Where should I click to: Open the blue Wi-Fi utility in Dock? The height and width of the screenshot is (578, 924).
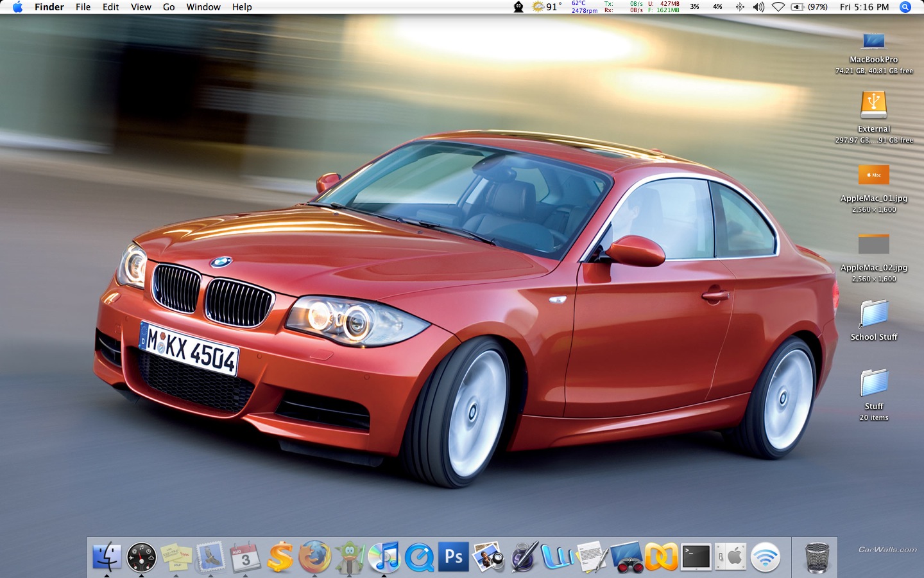click(766, 557)
